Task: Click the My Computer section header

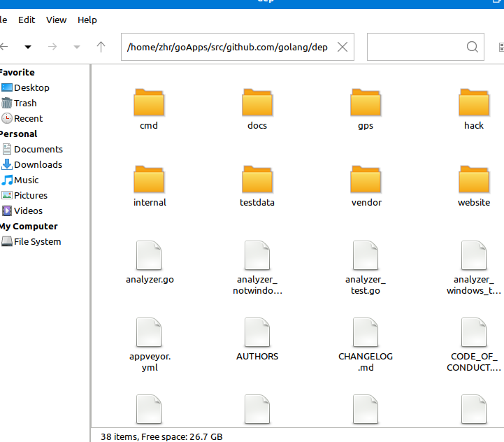Action: 29,226
